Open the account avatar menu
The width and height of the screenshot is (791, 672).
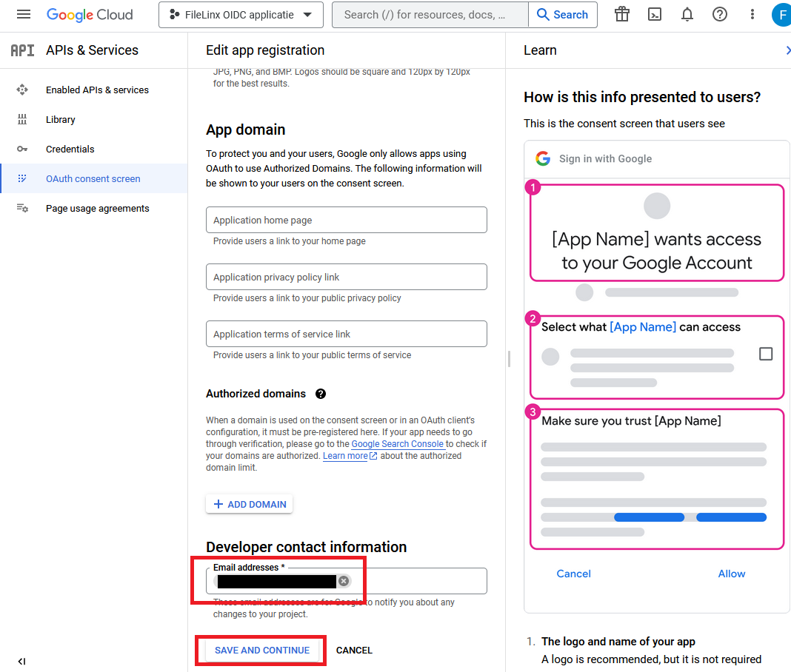tap(781, 15)
